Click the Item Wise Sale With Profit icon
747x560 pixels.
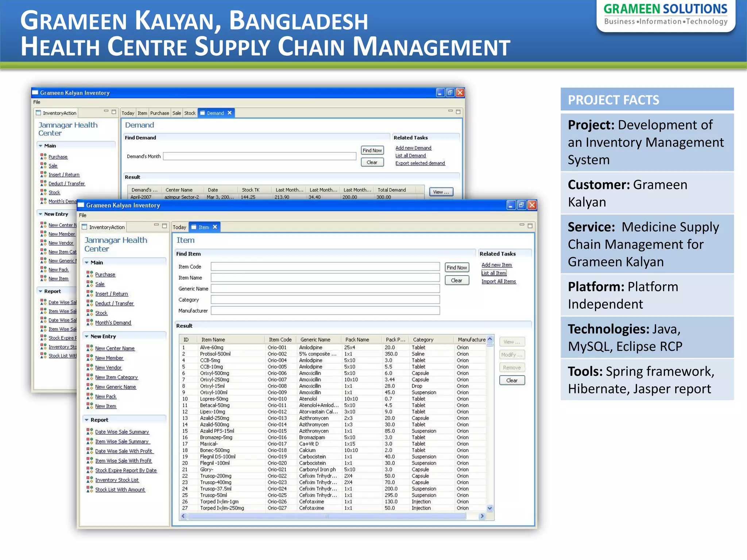click(89, 460)
